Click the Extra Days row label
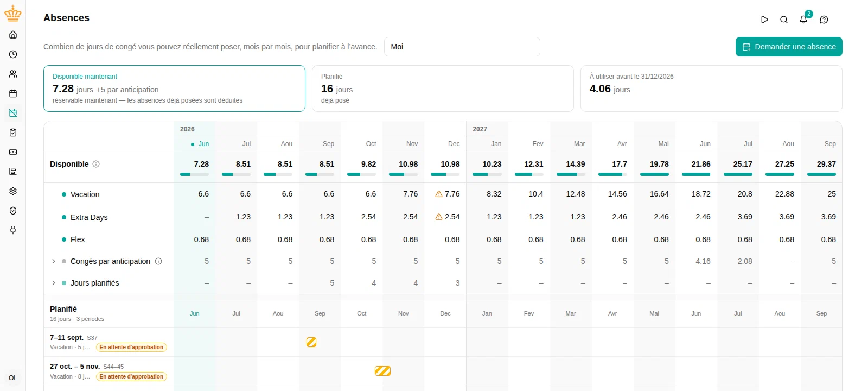868x391 pixels. (x=89, y=217)
